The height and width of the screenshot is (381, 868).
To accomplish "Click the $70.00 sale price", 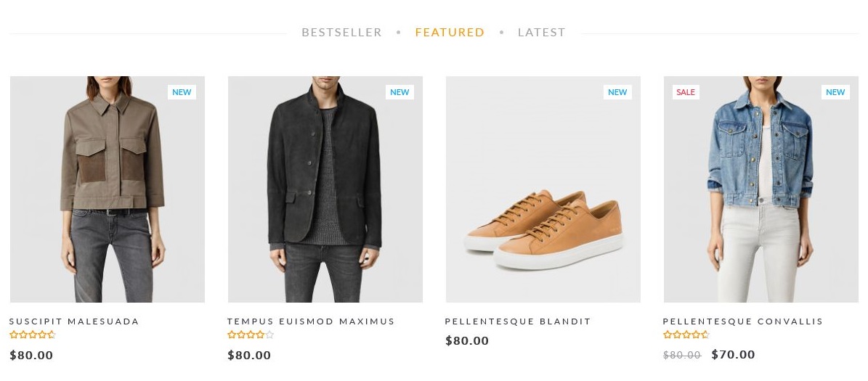I will pos(733,355).
